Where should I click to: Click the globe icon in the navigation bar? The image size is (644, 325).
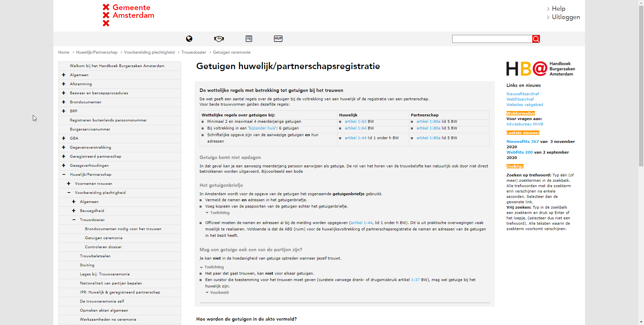click(x=189, y=39)
